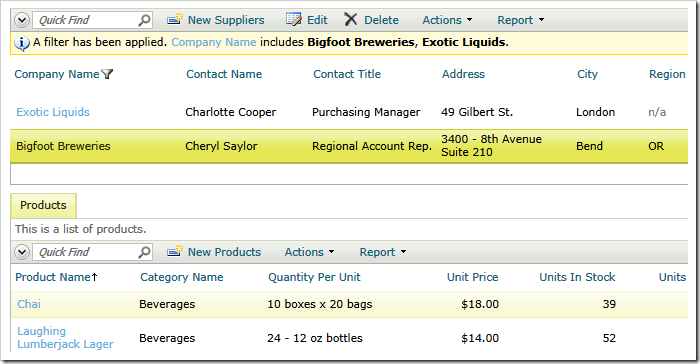Open the products Actions dropdown
Screen dimensions: 700x364
click(x=309, y=252)
